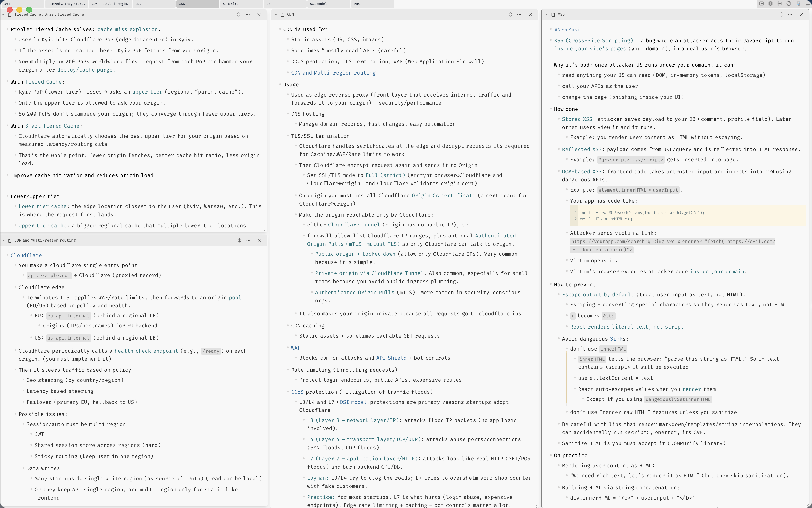Follow the 'Escape output by default' link
The width and height of the screenshot is (812, 508).
598,295
